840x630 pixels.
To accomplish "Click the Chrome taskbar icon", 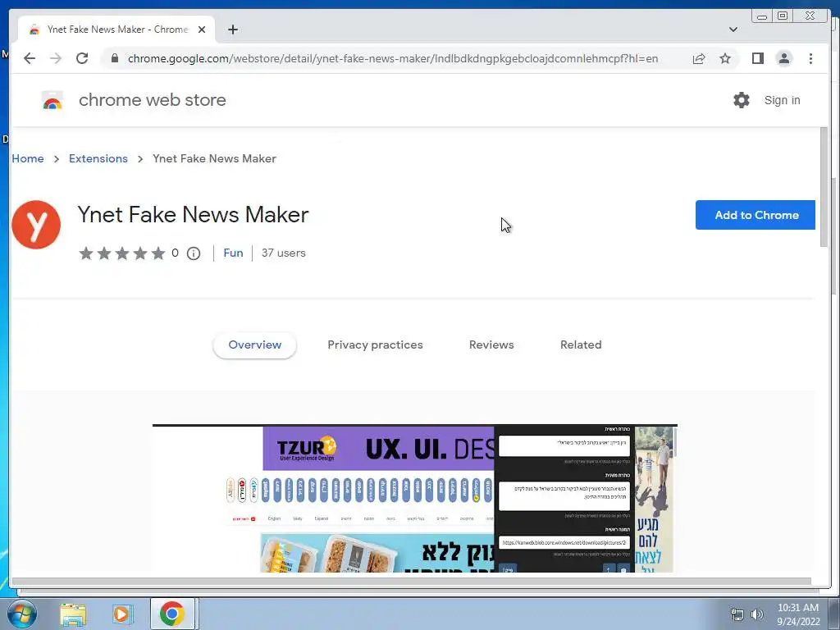I will point(172,614).
